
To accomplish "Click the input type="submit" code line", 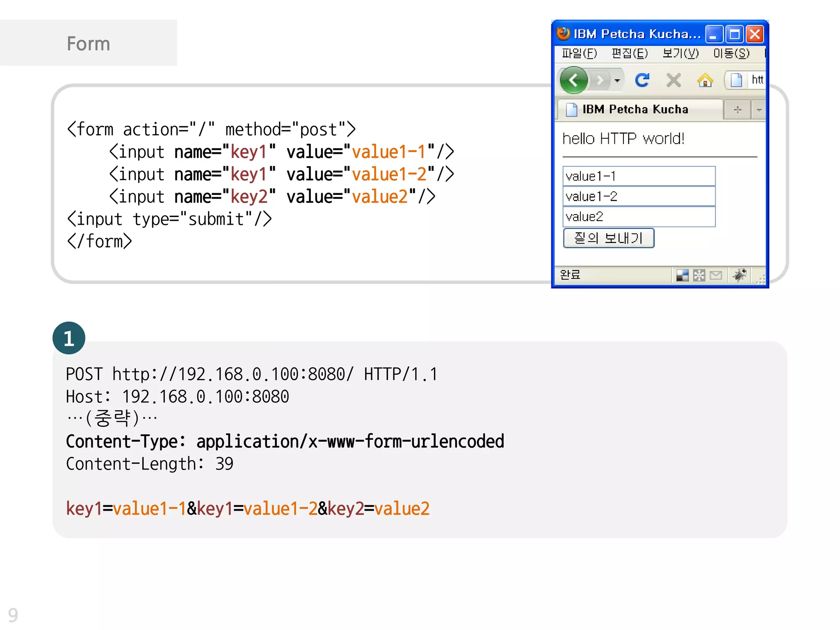I will 169,219.
